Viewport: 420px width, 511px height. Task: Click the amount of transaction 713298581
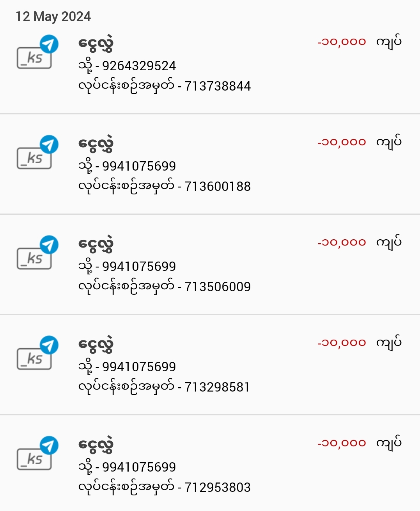342,343
